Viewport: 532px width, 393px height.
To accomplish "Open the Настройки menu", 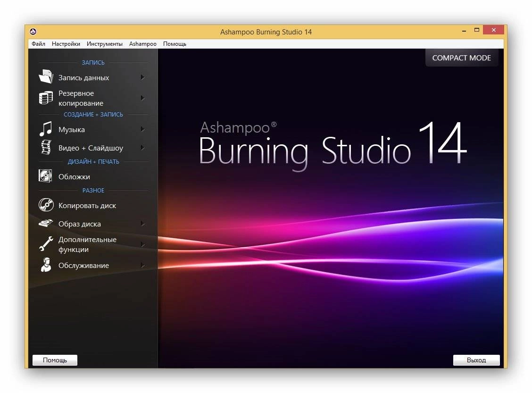I will [66, 44].
